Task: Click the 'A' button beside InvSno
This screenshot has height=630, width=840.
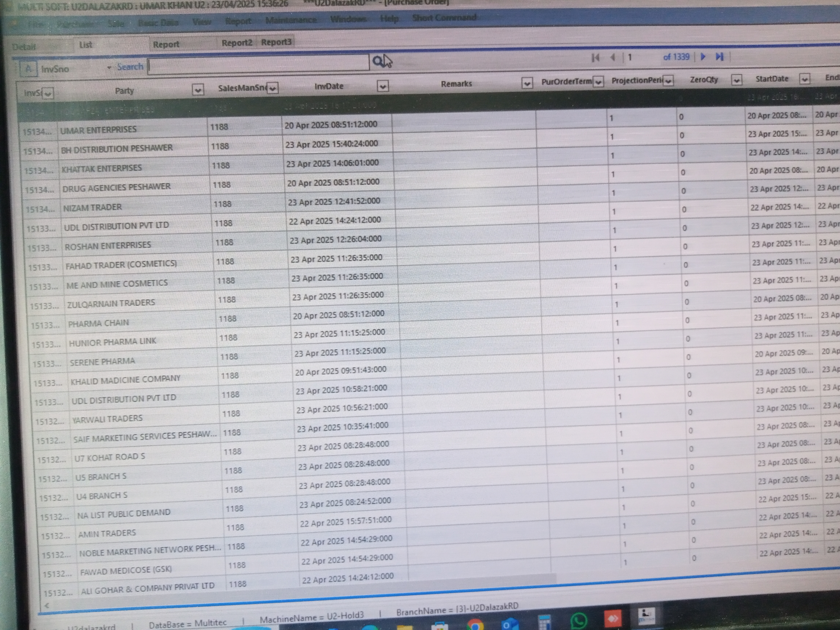Action: [28, 69]
